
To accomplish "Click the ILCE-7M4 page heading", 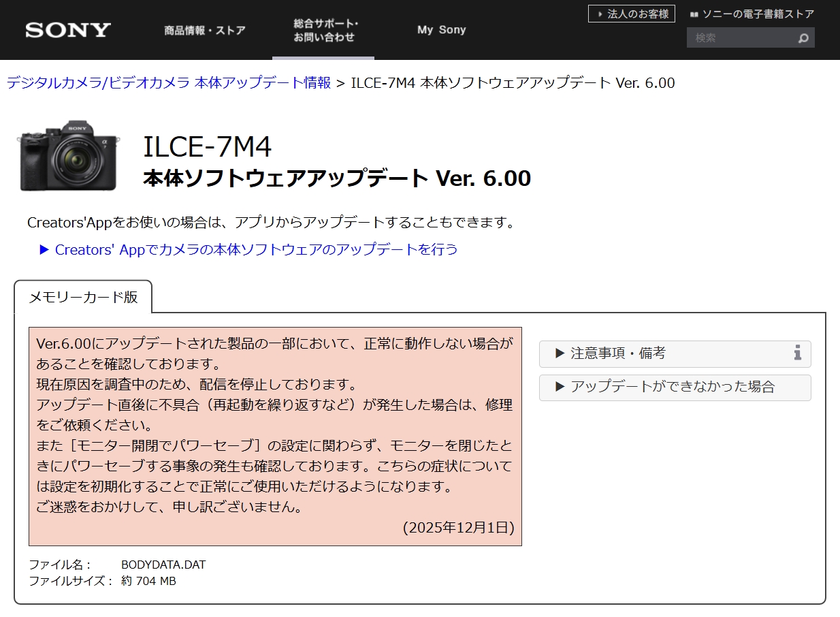I will tap(208, 146).
